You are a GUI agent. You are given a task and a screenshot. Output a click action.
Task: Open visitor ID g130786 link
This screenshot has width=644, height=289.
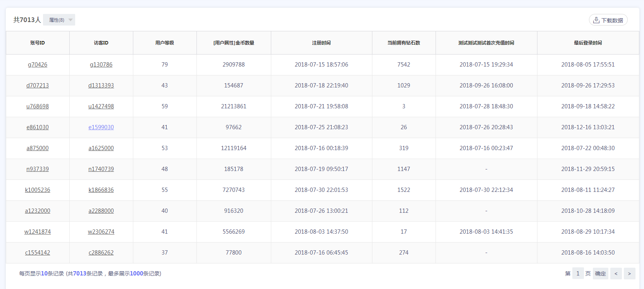(101, 65)
